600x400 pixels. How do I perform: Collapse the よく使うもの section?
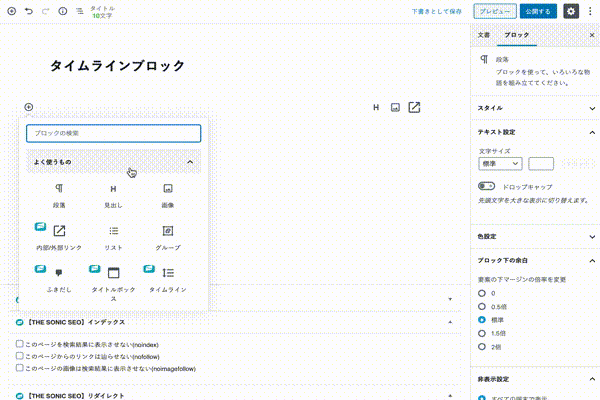click(x=113, y=162)
